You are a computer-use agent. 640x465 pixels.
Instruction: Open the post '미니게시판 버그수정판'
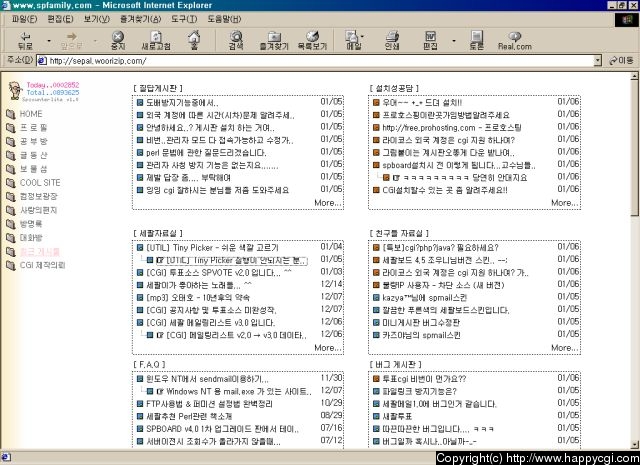point(421,323)
